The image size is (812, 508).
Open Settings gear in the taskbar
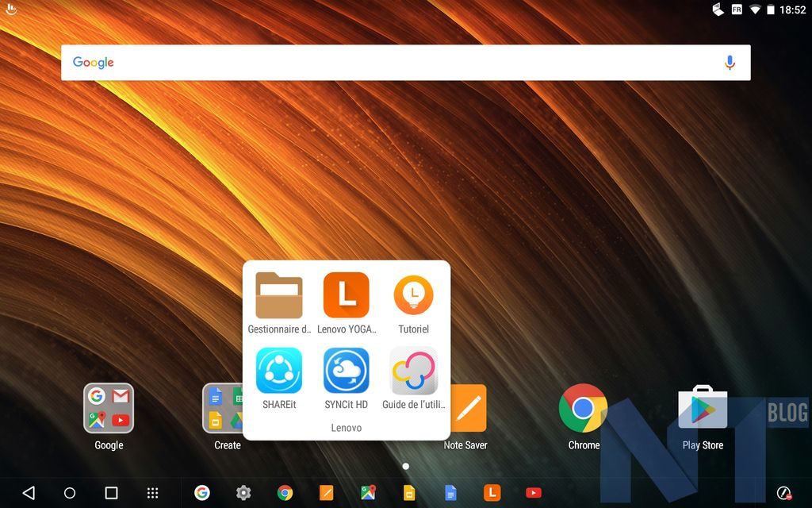coord(243,492)
